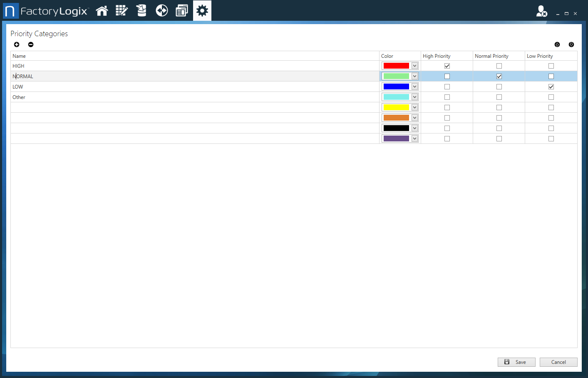
Task: Uncheck High Priority for the HIGH row
Action: (447, 66)
